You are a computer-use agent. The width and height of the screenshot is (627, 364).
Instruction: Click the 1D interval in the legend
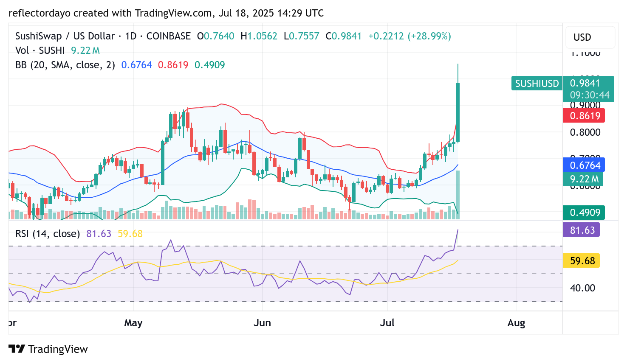(131, 36)
